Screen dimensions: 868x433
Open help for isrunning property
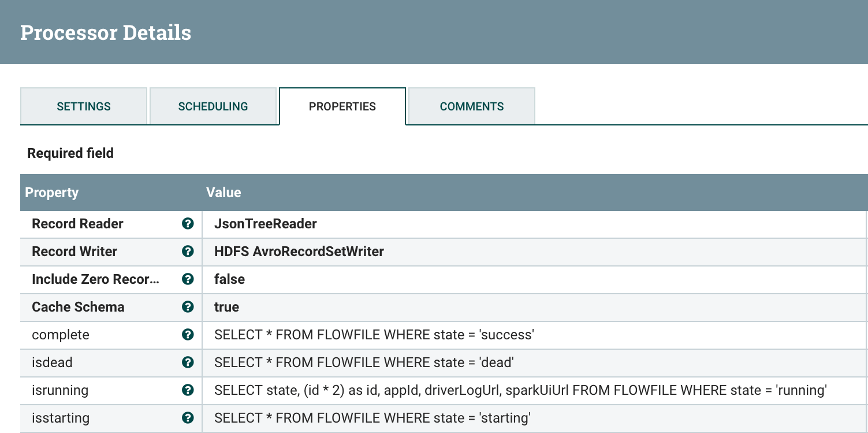coord(187,390)
